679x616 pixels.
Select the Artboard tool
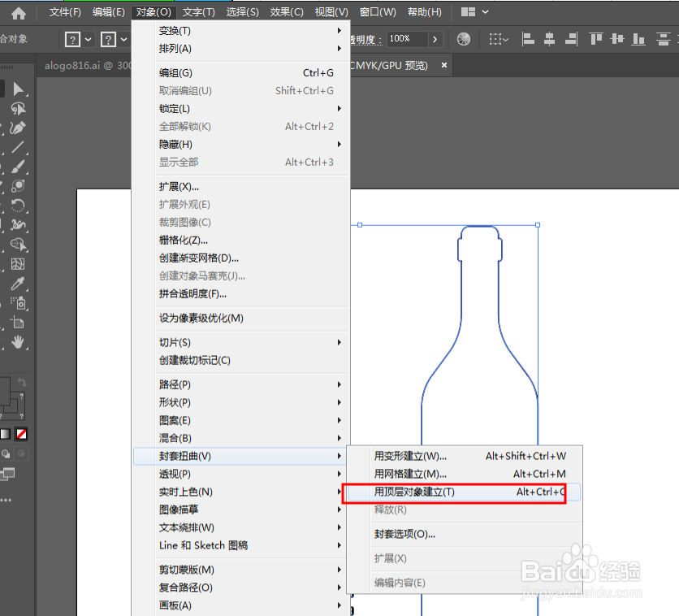(18, 323)
